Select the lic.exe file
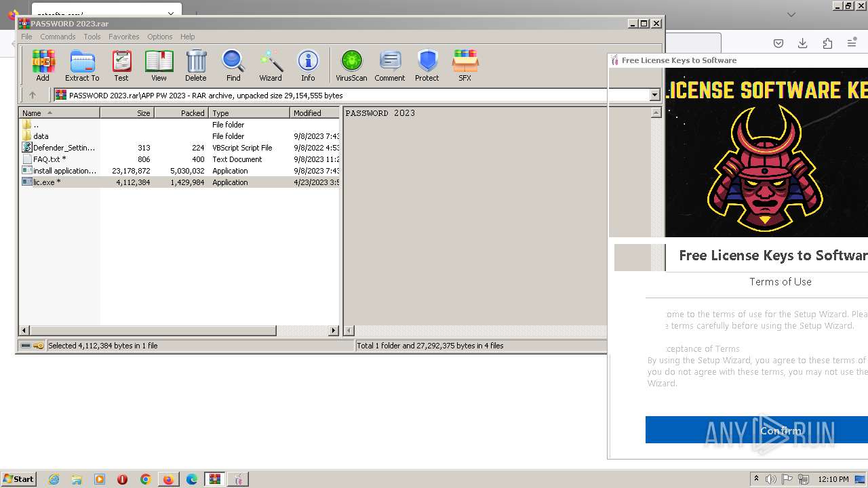868x488 pixels. point(180,182)
